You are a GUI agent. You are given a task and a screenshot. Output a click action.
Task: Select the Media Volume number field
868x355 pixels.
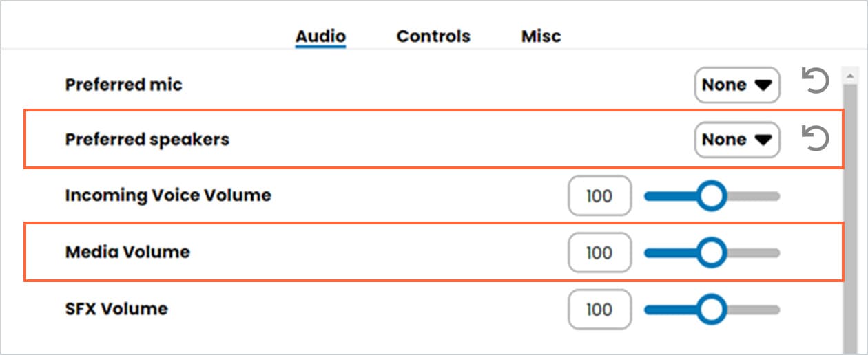(599, 253)
